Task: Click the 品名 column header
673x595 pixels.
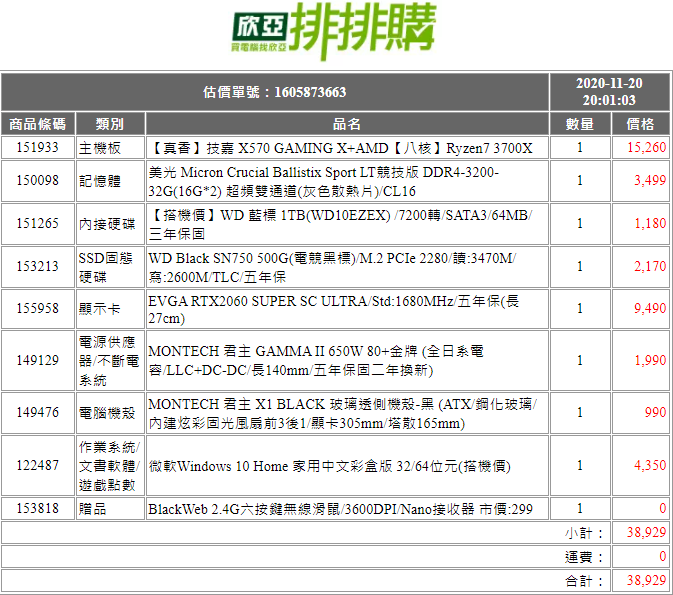Action: pyautogui.click(x=347, y=124)
